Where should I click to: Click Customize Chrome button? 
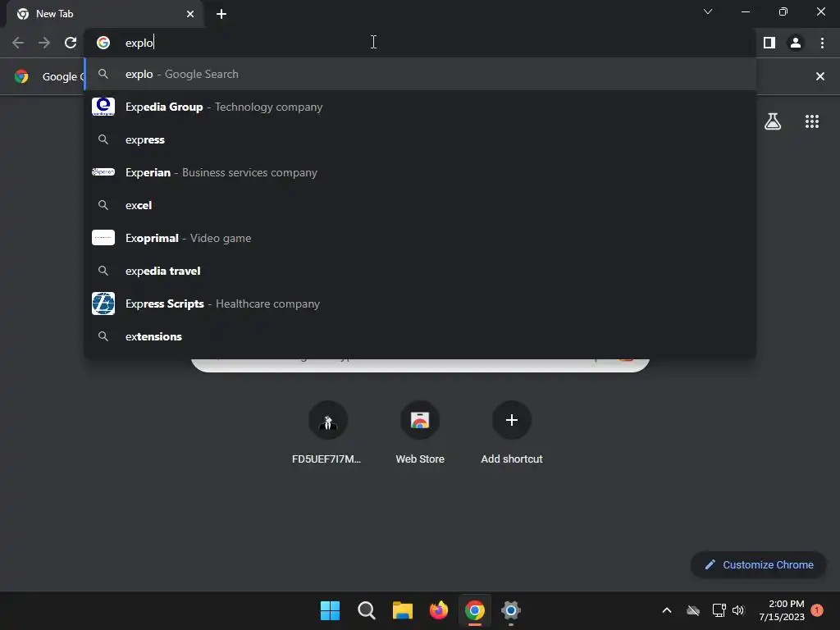click(x=759, y=564)
